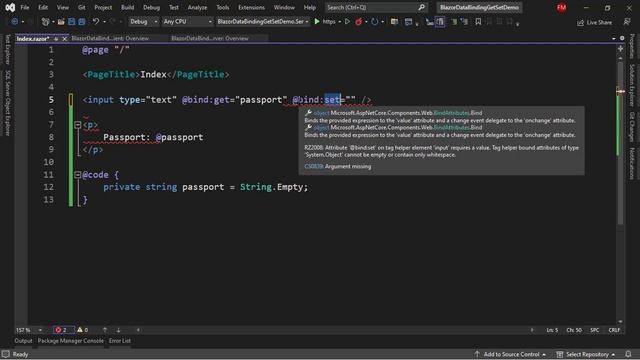Screen dimensions: 640x360
Task: Open the Build menu
Action: pos(127,7)
